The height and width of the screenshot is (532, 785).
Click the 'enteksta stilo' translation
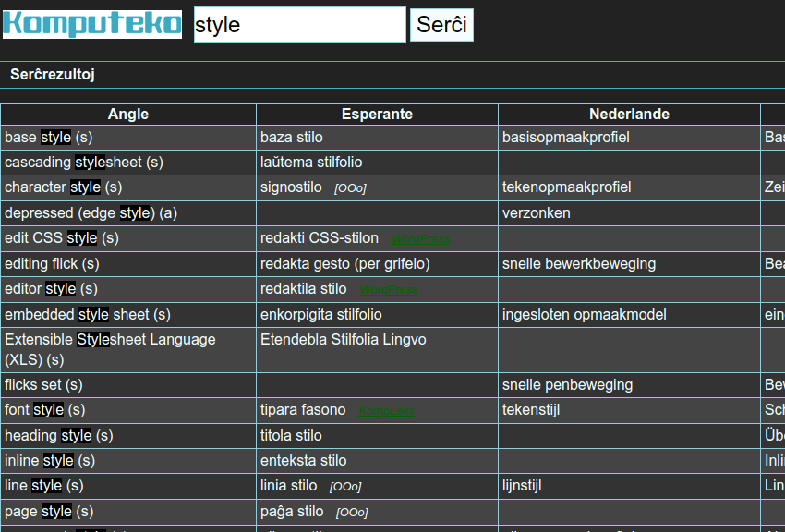(304, 461)
